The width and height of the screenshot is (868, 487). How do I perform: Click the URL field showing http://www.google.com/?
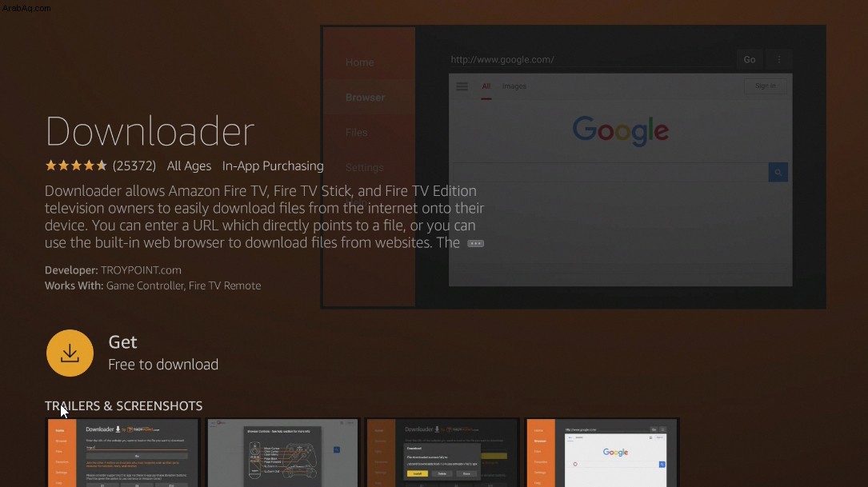pyautogui.click(x=590, y=59)
